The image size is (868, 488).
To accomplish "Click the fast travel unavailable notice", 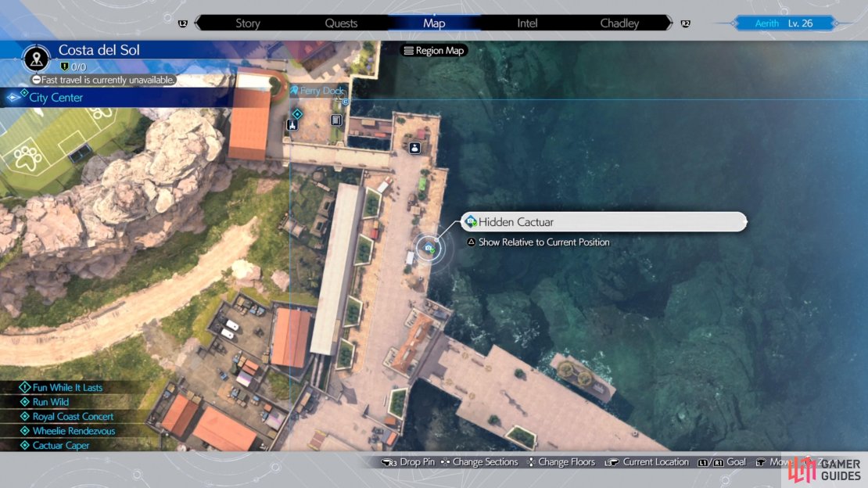I will [x=103, y=80].
